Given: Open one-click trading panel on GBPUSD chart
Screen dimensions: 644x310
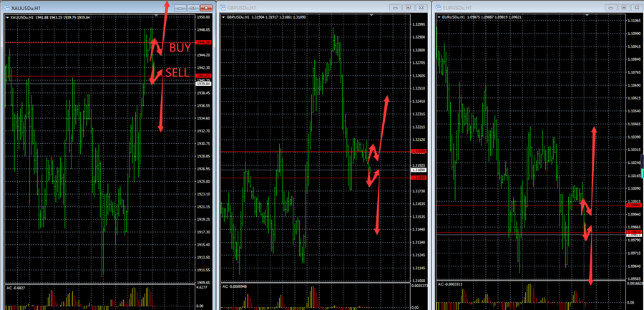Looking at the screenshot, I should (223, 17).
